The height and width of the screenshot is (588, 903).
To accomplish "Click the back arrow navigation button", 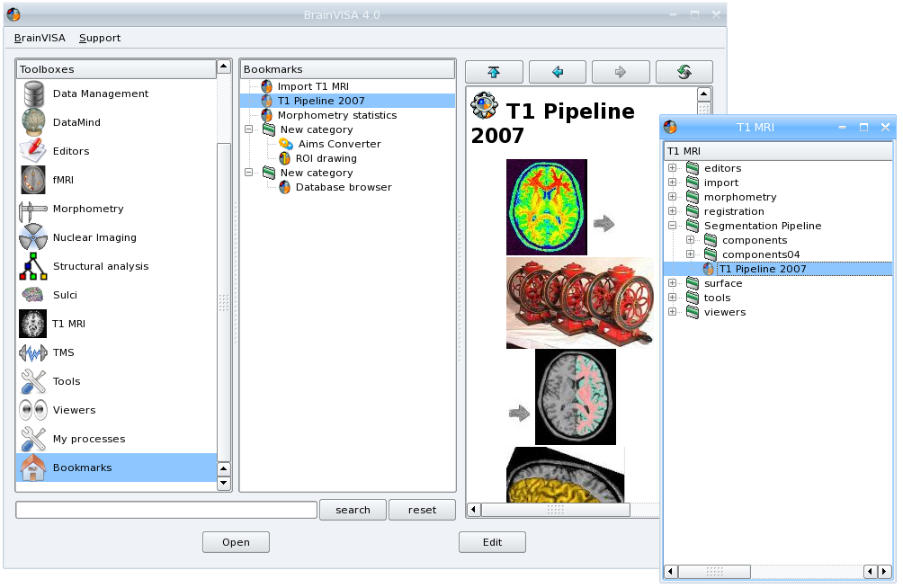I will [x=558, y=72].
